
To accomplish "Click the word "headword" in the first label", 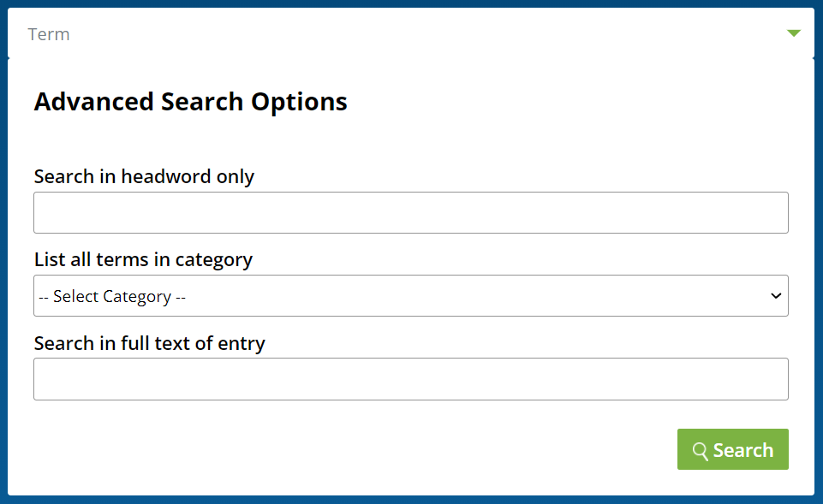I will pos(166,176).
